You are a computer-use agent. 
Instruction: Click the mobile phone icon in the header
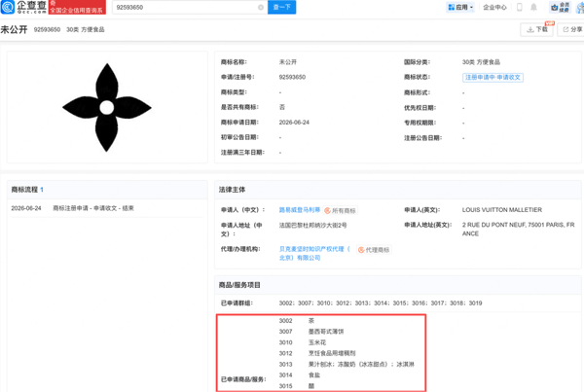(519, 7)
